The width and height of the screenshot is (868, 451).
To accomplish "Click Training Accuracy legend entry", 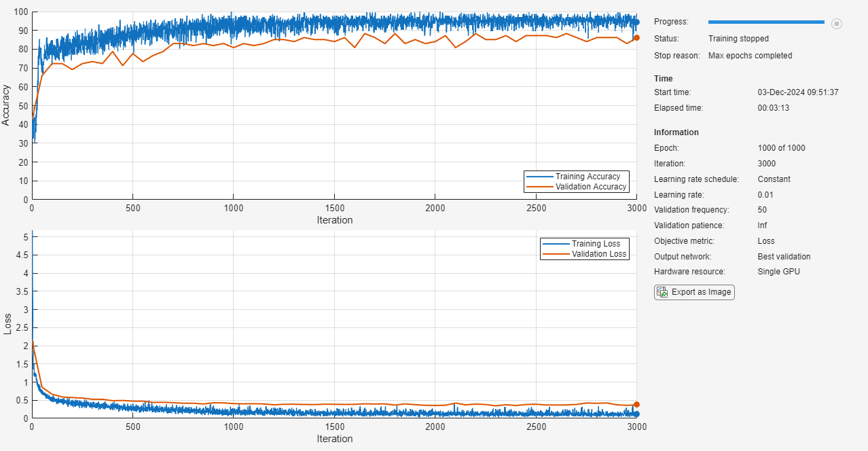I will point(577,177).
